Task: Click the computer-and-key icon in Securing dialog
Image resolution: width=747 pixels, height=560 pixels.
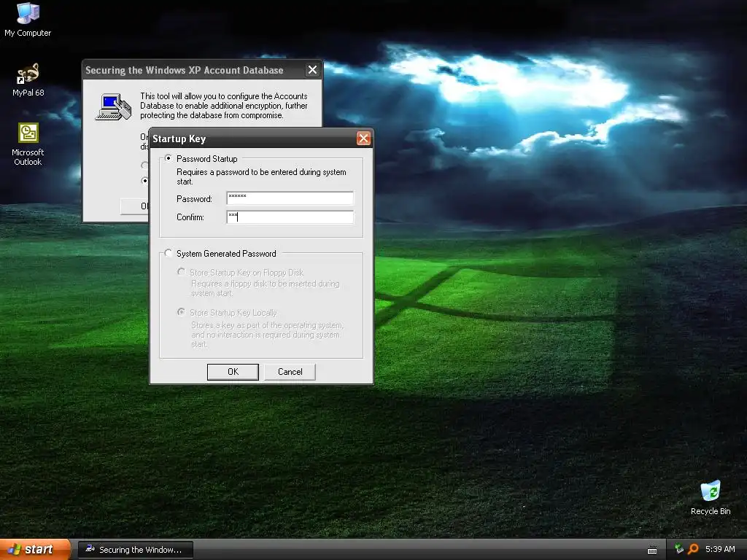Action: 113,106
